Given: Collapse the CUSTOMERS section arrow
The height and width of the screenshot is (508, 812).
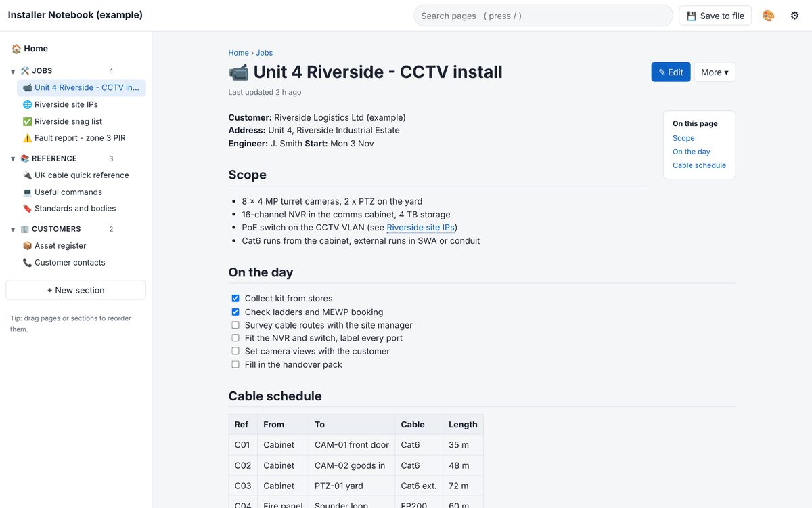Looking at the screenshot, I should coord(13,230).
